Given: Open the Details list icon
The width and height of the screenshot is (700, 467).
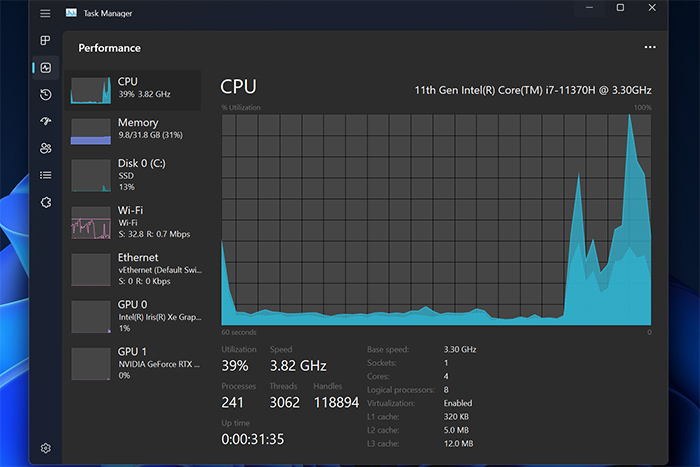Looking at the screenshot, I should click(46, 175).
